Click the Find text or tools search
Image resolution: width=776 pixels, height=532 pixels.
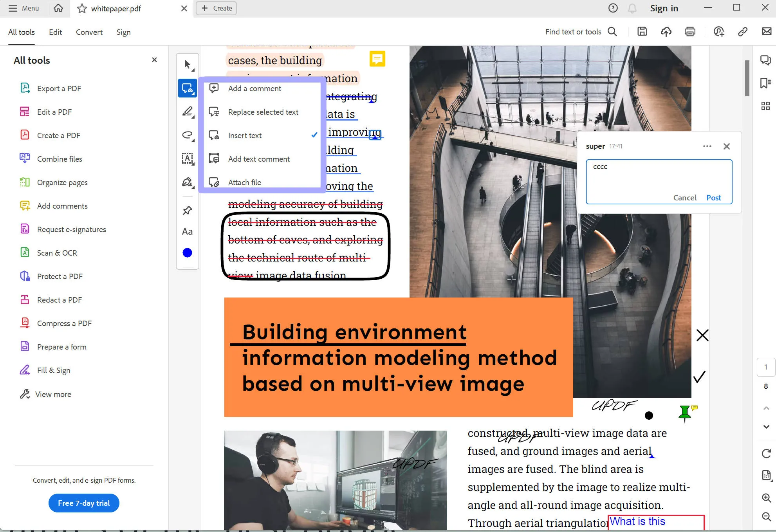point(581,32)
